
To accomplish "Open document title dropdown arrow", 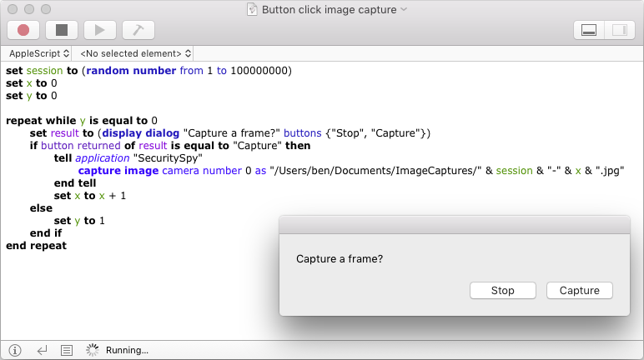I will point(404,9).
